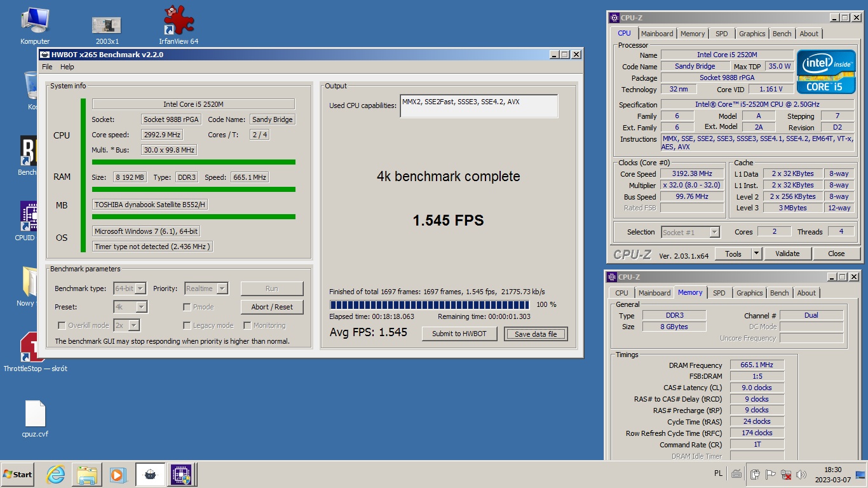868x488 pixels.
Task: Open the volume speaker tray icon
Action: [x=801, y=474]
